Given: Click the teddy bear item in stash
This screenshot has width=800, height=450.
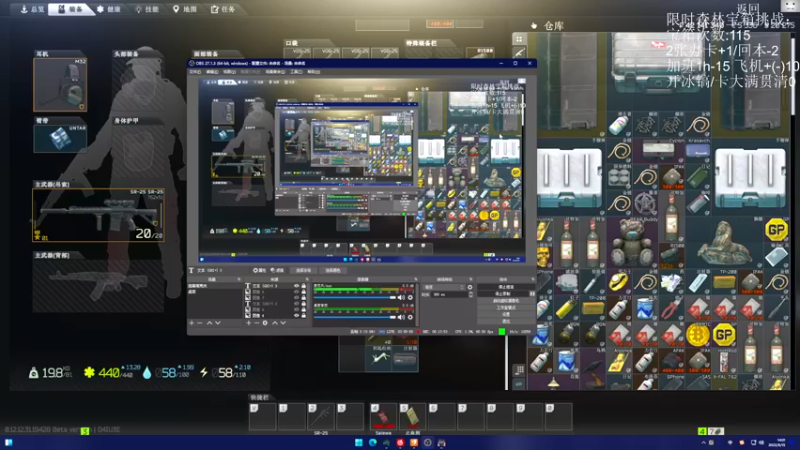Looking at the screenshot, I should (632, 243).
